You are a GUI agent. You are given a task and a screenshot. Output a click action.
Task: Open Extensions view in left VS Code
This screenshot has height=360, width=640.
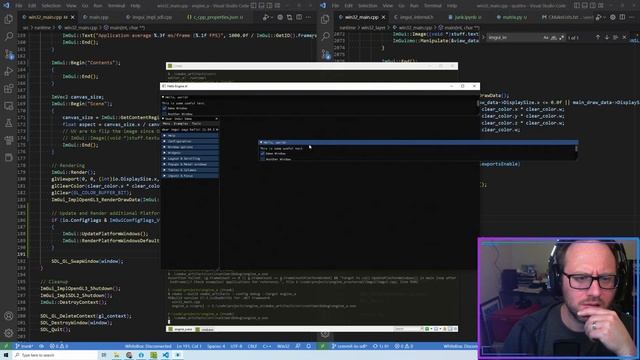pyautogui.click(x=9, y=89)
